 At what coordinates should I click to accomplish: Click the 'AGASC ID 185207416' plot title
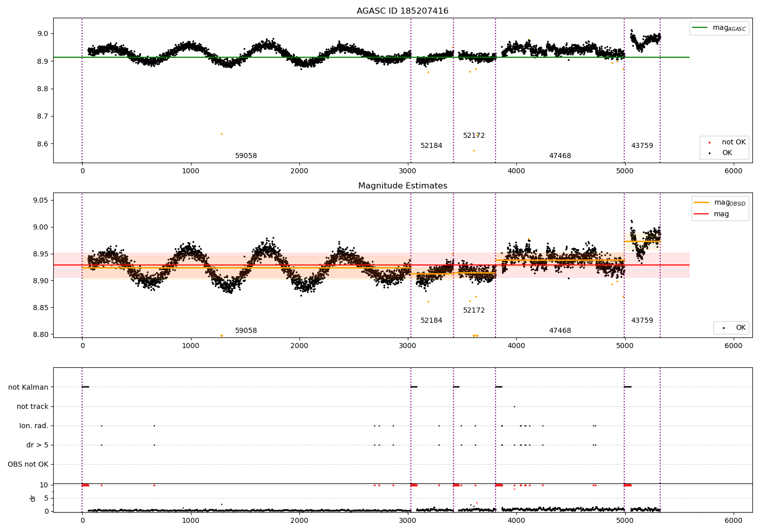pos(402,11)
